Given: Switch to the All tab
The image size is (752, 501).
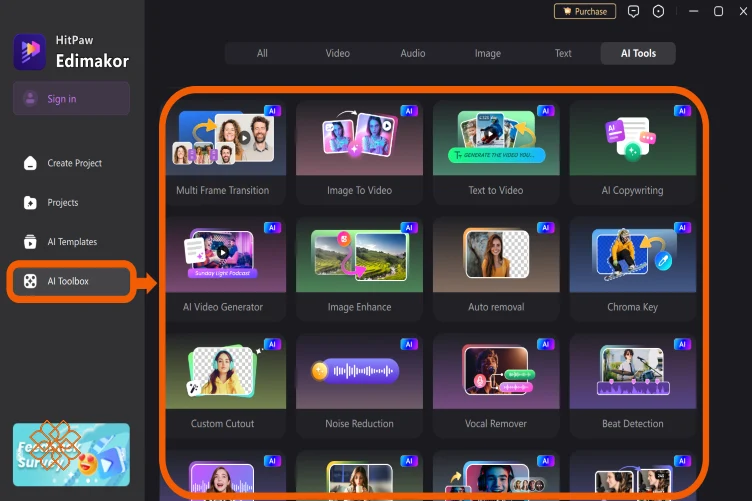Looking at the screenshot, I should [262, 53].
